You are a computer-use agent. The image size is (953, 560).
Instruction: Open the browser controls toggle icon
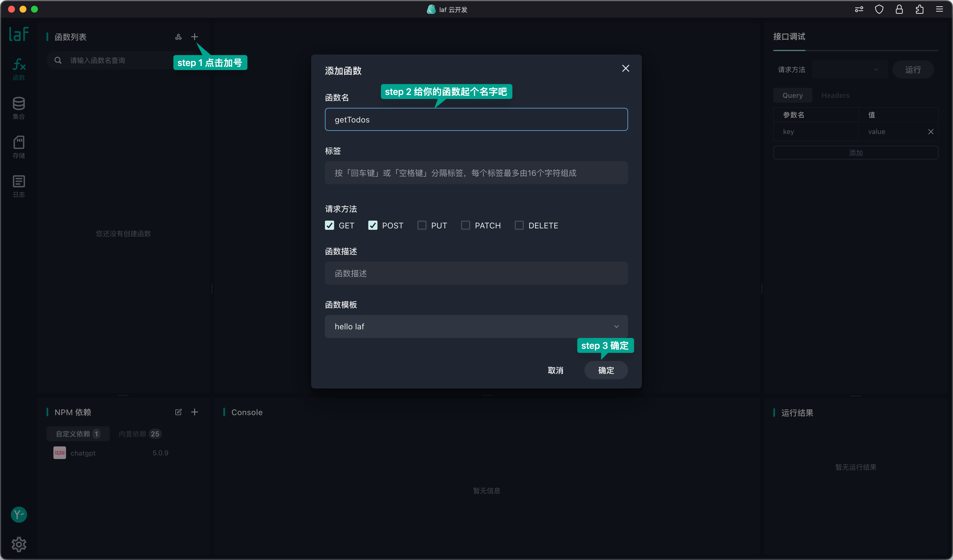[x=859, y=9]
